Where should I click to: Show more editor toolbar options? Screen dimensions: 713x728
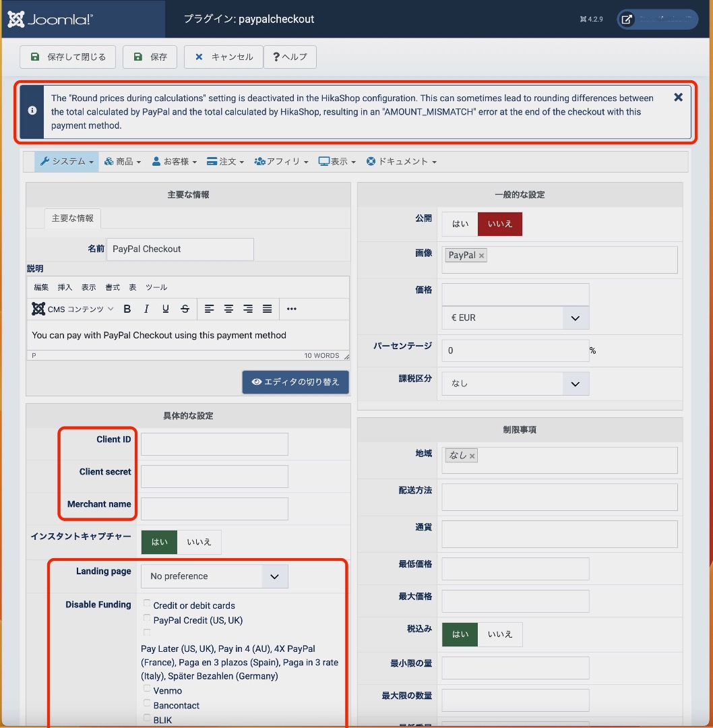292,309
